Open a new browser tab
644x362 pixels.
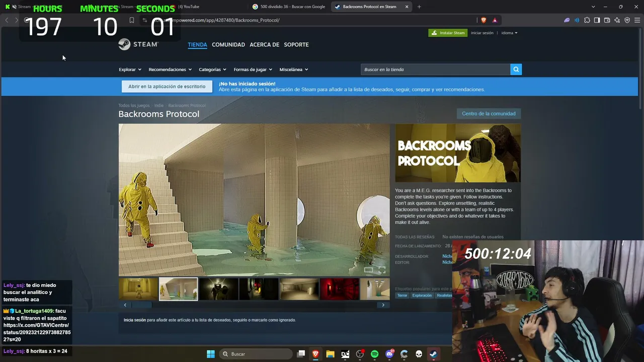(x=419, y=7)
